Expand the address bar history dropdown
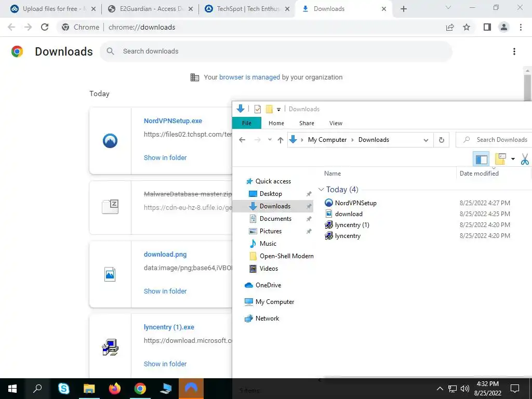This screenshot has height=399, width=532. tap(426, 140)
